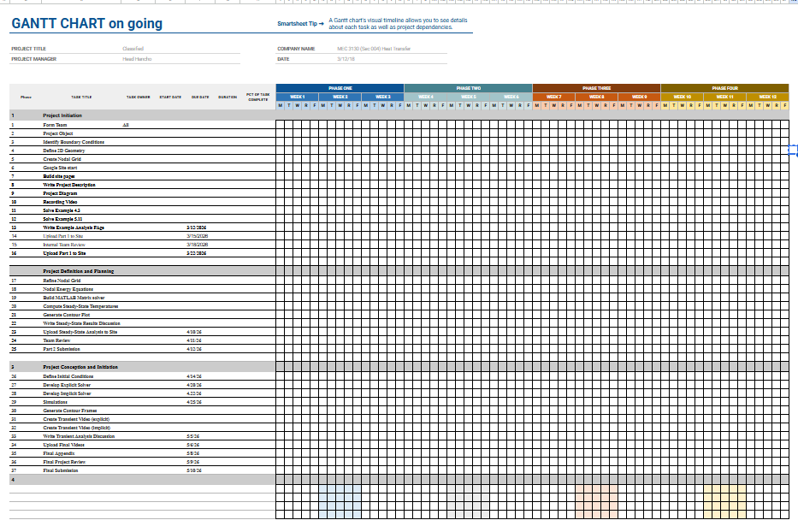
Task: Select the WEEK 2 header cell
Action: point(340,97)
